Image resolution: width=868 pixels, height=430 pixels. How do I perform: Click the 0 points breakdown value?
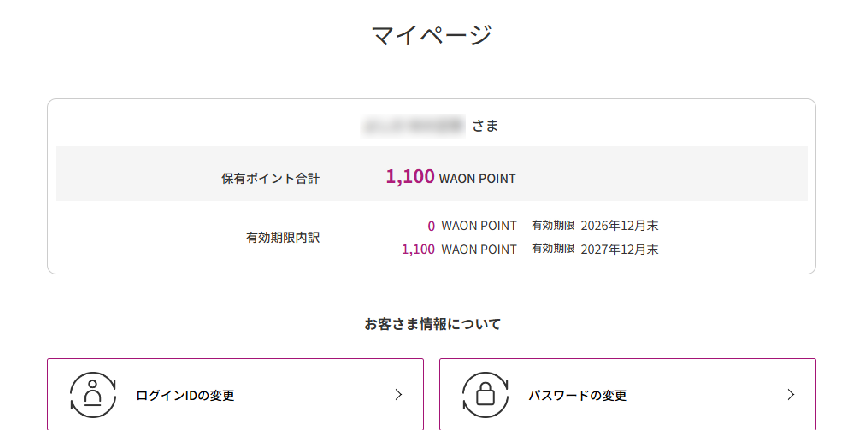pyautogui.click(x=431, y=226)
